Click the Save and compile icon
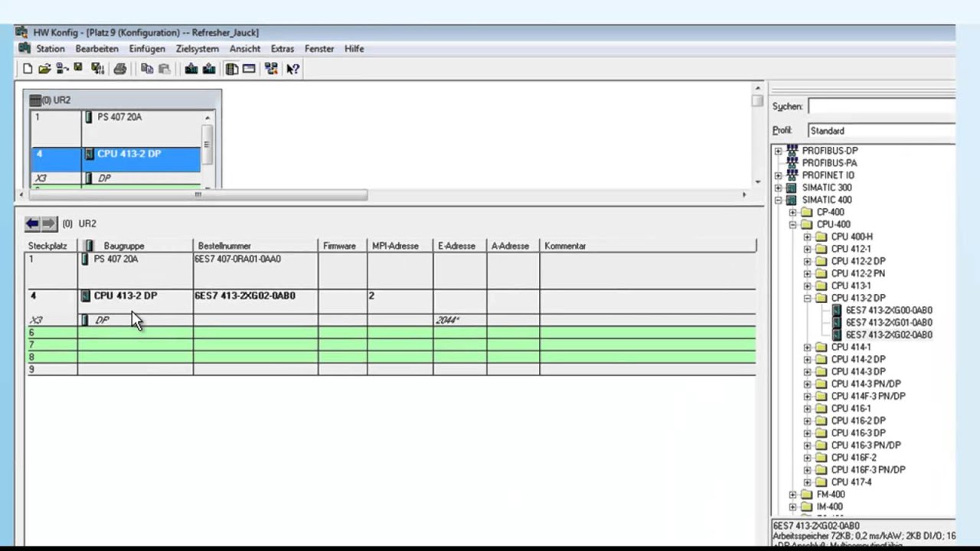This screenshot has height=551, width=980. click(x=97, y=69)
